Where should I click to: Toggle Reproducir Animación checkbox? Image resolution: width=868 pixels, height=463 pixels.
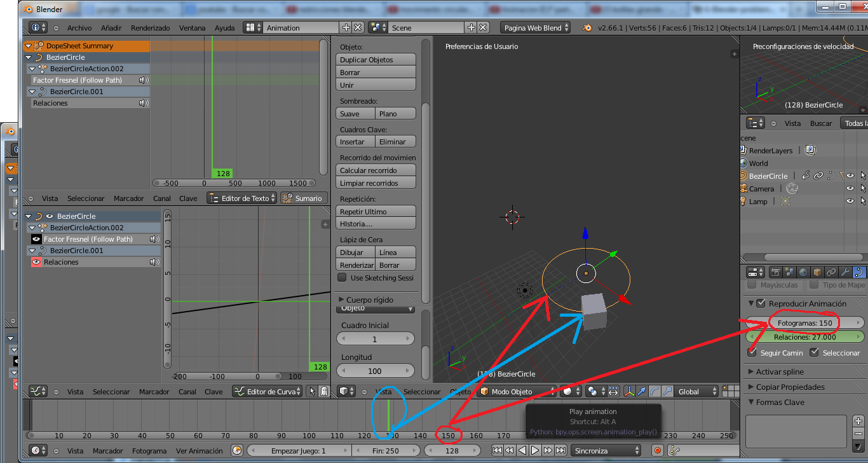(761, 303)
